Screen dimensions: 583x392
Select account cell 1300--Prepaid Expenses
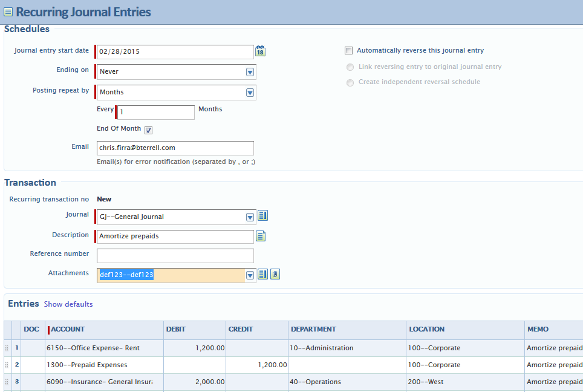[104, 365]
